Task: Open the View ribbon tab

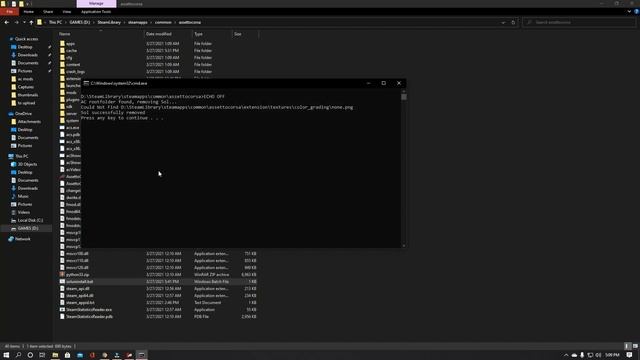Action: [67, 12]
